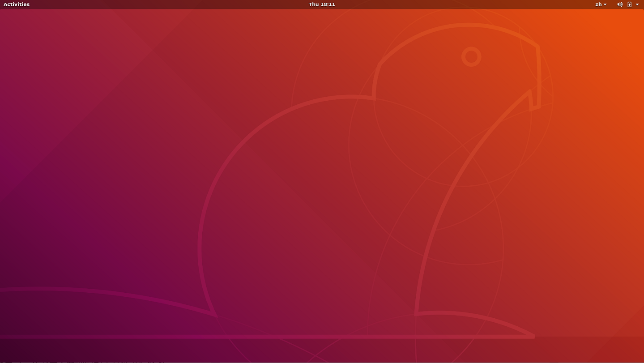
Task: Select the zh keyboard layout label
Action: [598, 4]
